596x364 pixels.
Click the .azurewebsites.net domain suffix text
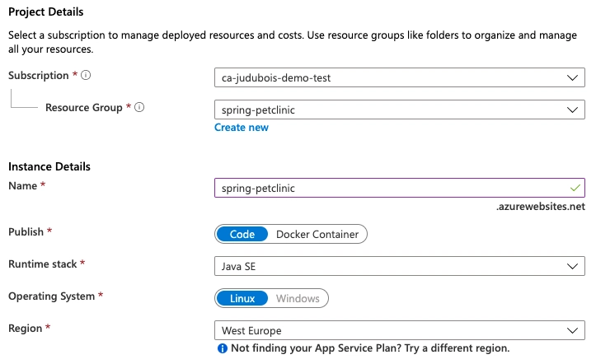[540, 207]
